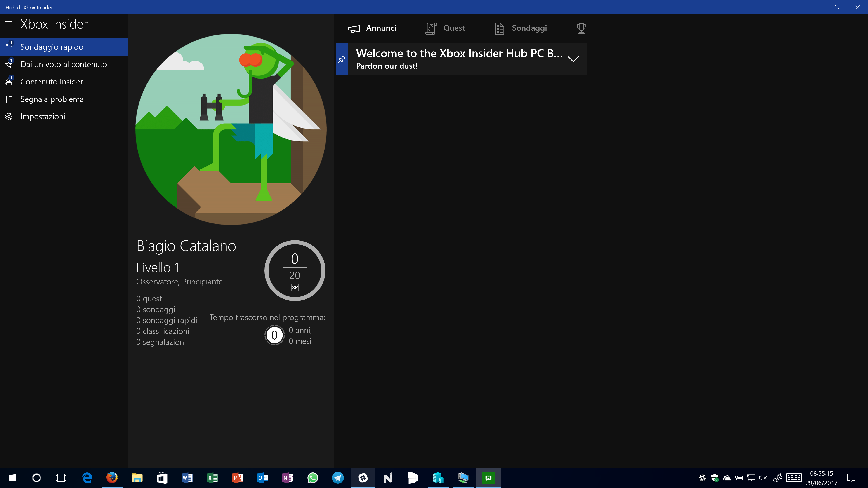Image resolution: width=868 pixels, height=488 pixels.
Task: Open the Action Center notifications
Action: click(851, 478)
